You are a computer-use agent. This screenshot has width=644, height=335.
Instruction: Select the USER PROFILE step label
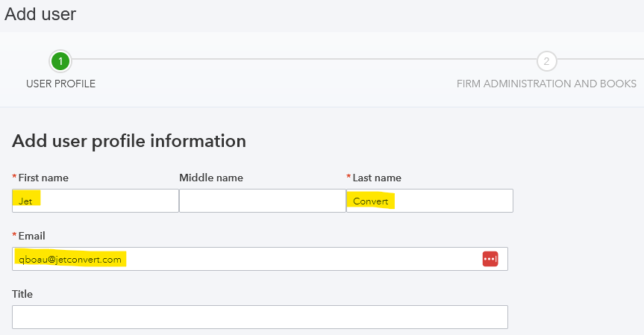pyautogui.click(x=60, y=84)
